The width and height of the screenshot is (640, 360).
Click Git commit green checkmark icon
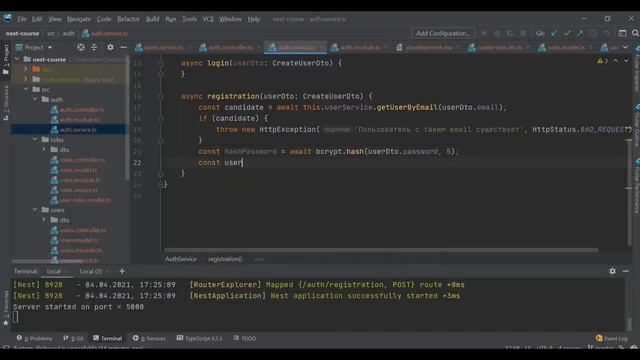pyautogui.click(x=567, y=33)
